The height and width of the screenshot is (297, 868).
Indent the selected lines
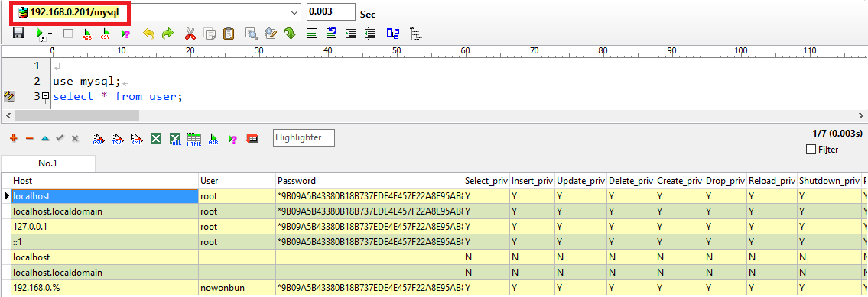pyautogui.click(x=351, y=34)
